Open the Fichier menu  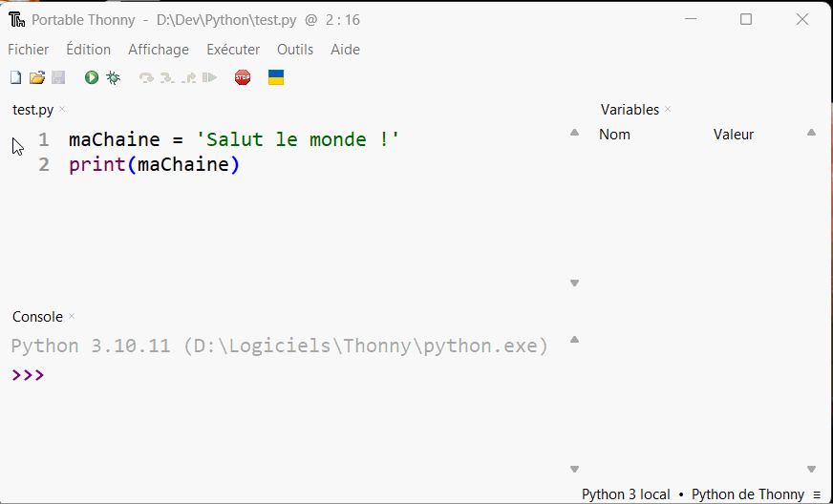pyautogui.click(x=28, y=50)
